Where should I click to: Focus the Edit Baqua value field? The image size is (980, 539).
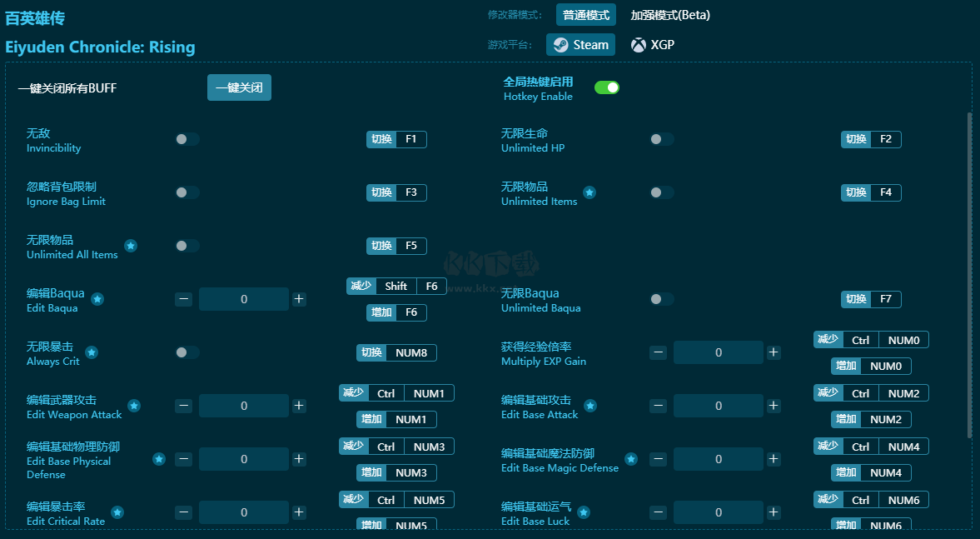point(244,299)
